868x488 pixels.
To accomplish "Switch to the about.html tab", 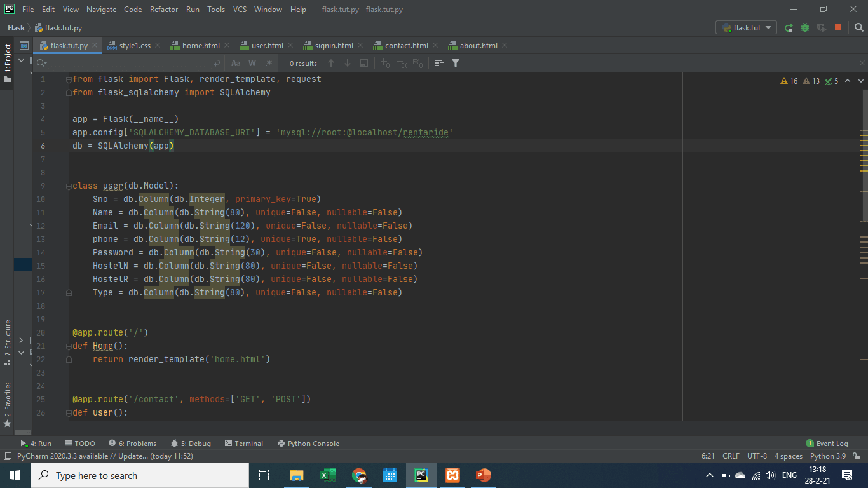I will [478, 46].
